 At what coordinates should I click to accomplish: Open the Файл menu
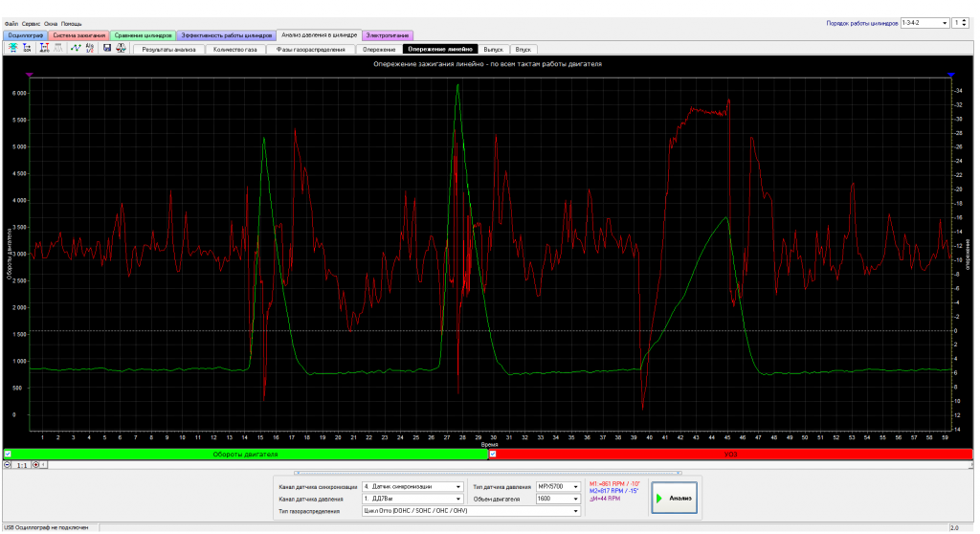[x=11, y=24]
